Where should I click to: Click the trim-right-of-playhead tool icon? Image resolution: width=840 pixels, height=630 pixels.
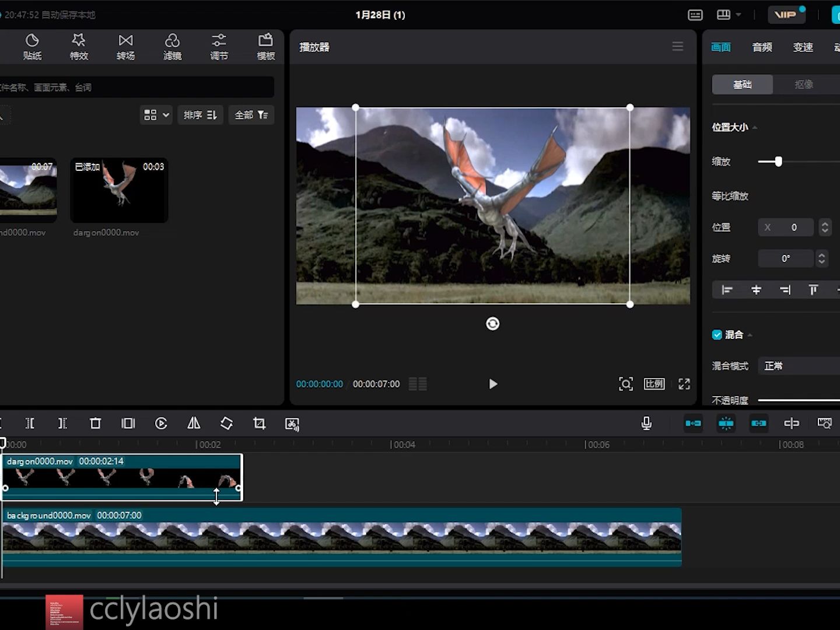pyautogui.click(x=62, y=423)
